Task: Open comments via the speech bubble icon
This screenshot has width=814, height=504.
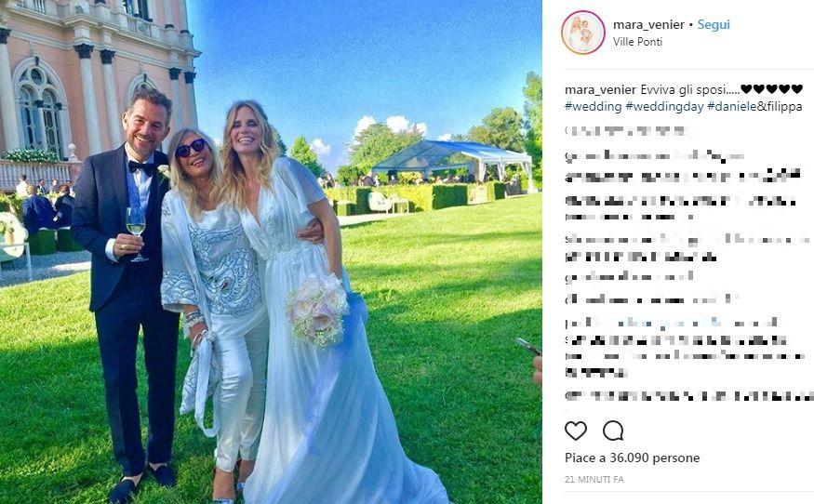Action: click(x=613, y=431)
